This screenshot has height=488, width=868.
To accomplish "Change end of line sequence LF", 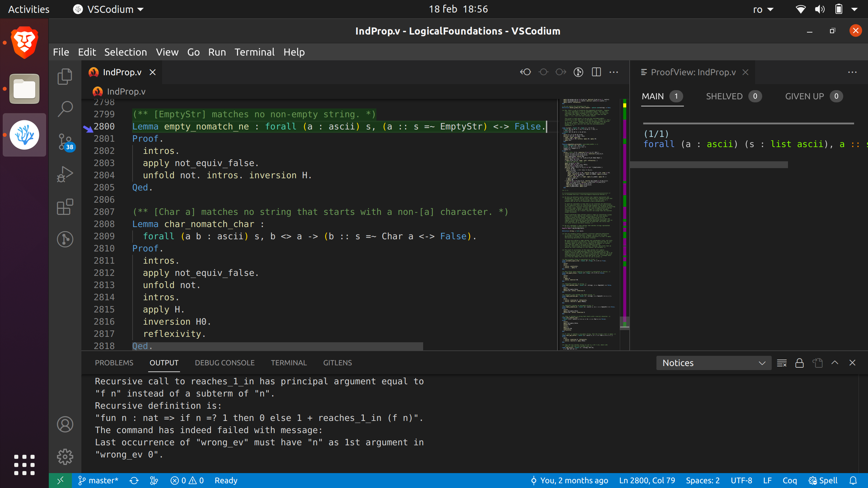I will 767,481.
